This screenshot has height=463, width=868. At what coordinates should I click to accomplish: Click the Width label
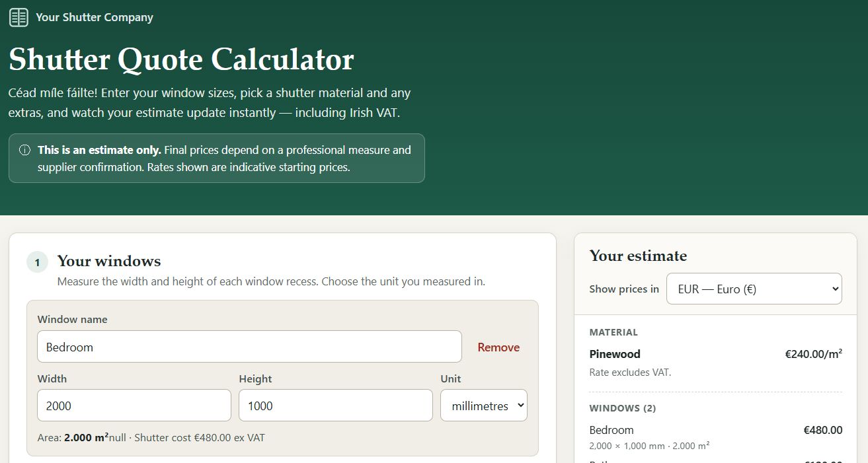tap(52, 379)
